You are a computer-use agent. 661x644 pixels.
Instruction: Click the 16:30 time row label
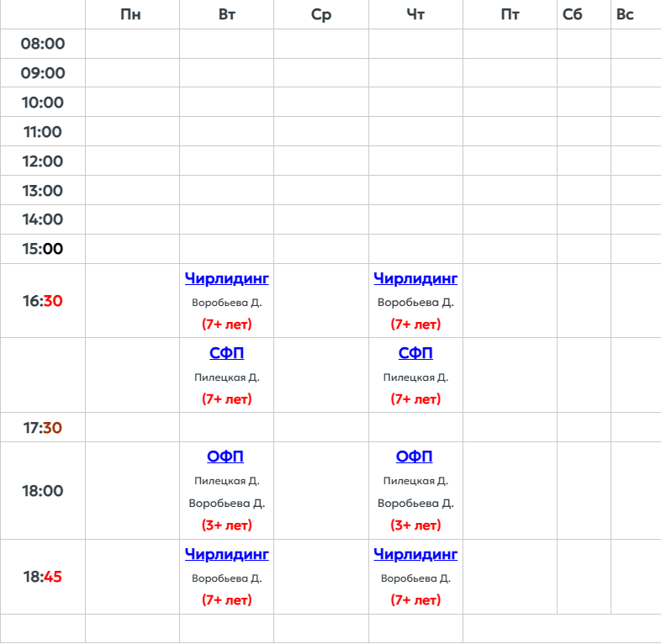pyautogui.click(x=43, y=301)
